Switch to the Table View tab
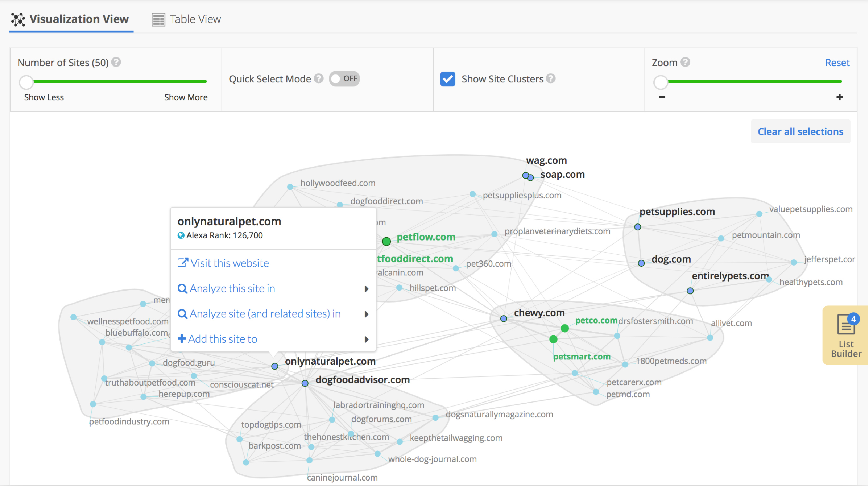 (x=186, y=19)
